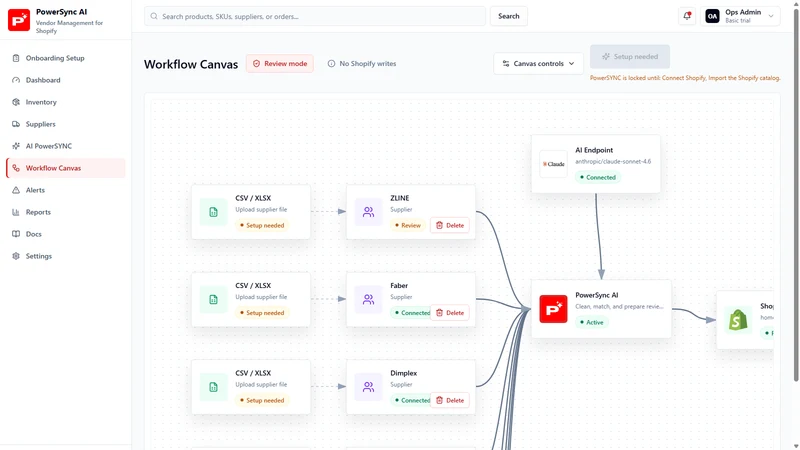Select the Workflow Canvas menu item

click(65, 168)
